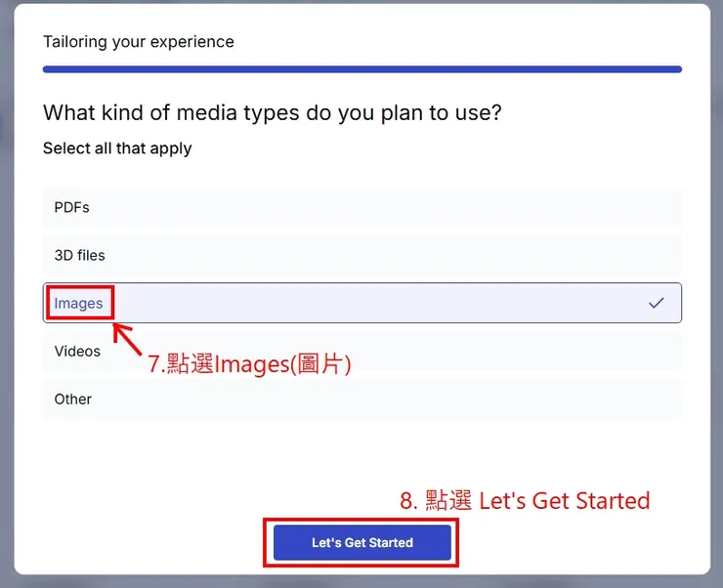Screen dimensions: 723x588
Task: Select the Videos media type option
Action: pos(361,352)
